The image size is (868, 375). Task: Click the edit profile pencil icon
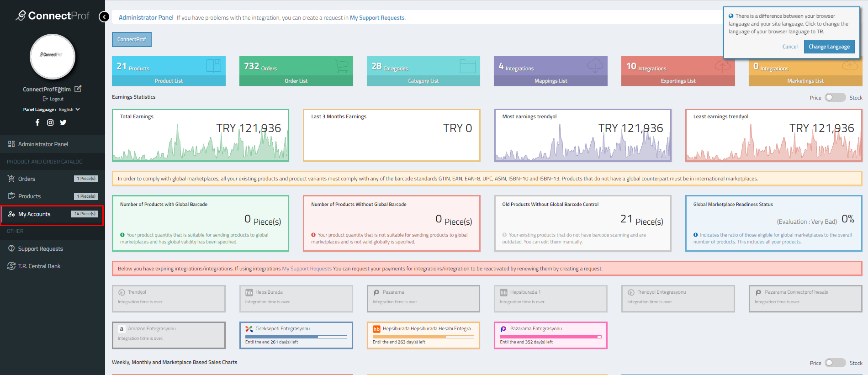pyautogui.click(x=78, y=89)
